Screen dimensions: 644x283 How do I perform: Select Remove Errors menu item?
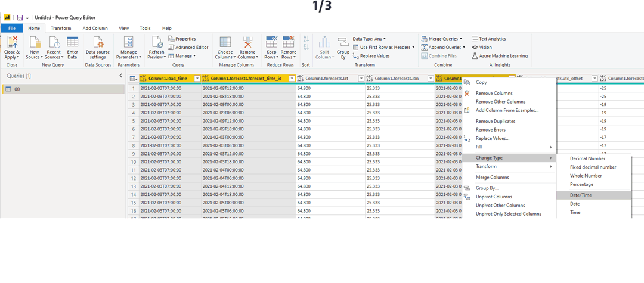coord(509,130)
